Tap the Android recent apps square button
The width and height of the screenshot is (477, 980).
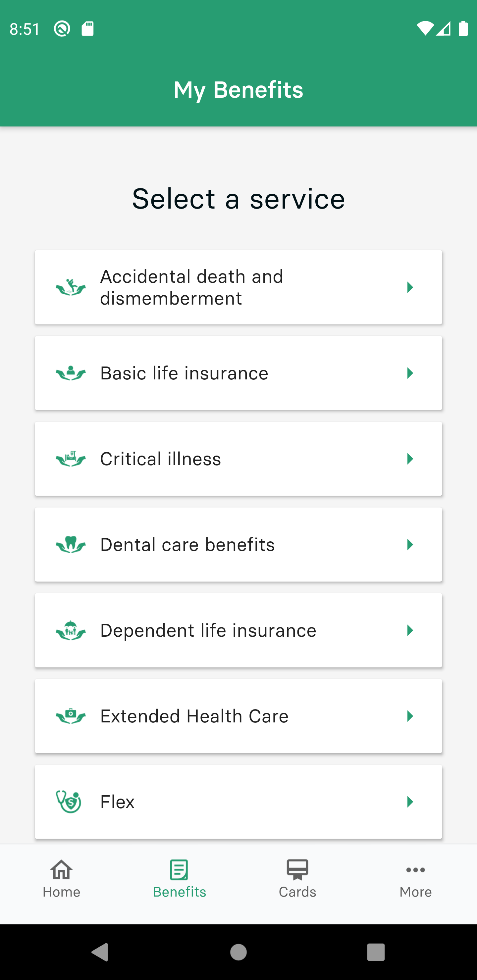pyautogui.click(x=376, y=952)
